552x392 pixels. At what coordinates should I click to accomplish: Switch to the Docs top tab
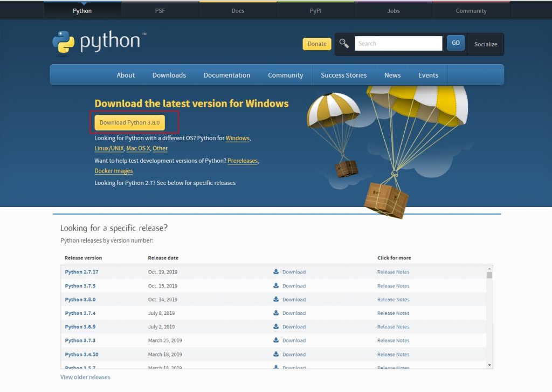tap(238, 11)
